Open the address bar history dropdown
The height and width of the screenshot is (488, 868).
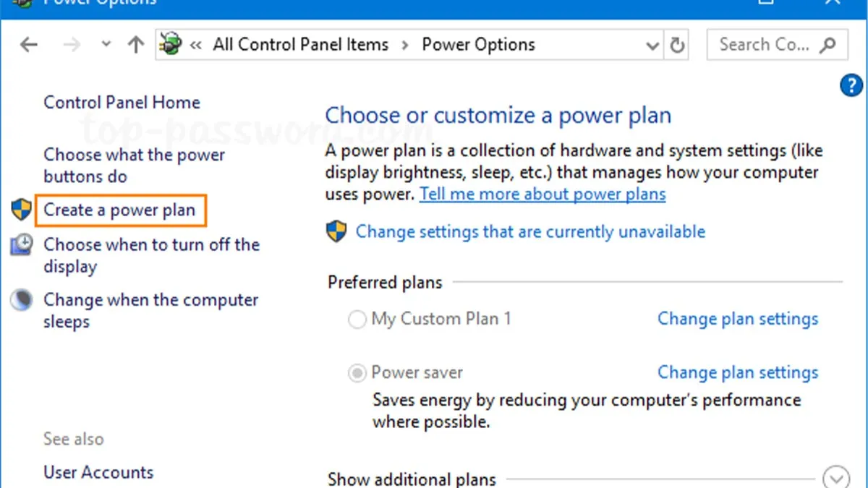652,45
